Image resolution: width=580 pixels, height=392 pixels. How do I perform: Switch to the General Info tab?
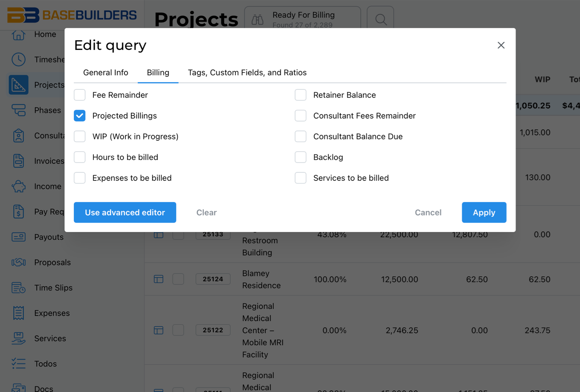[105, 73]
